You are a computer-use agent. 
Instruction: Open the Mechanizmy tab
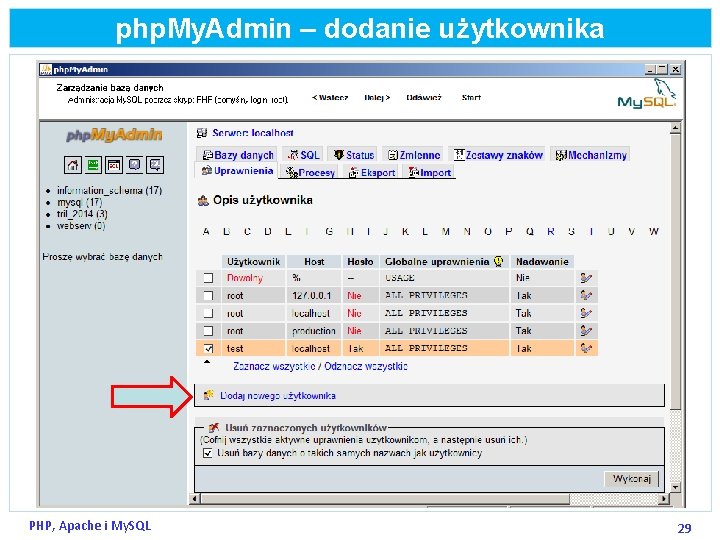click(591, 155)
